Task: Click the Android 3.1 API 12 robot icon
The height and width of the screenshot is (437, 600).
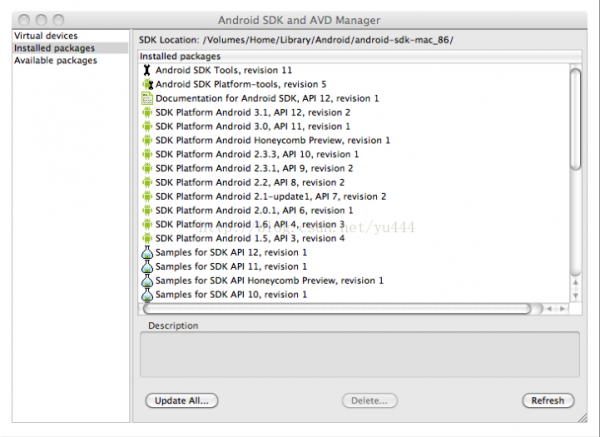Action: click(147, 113)
